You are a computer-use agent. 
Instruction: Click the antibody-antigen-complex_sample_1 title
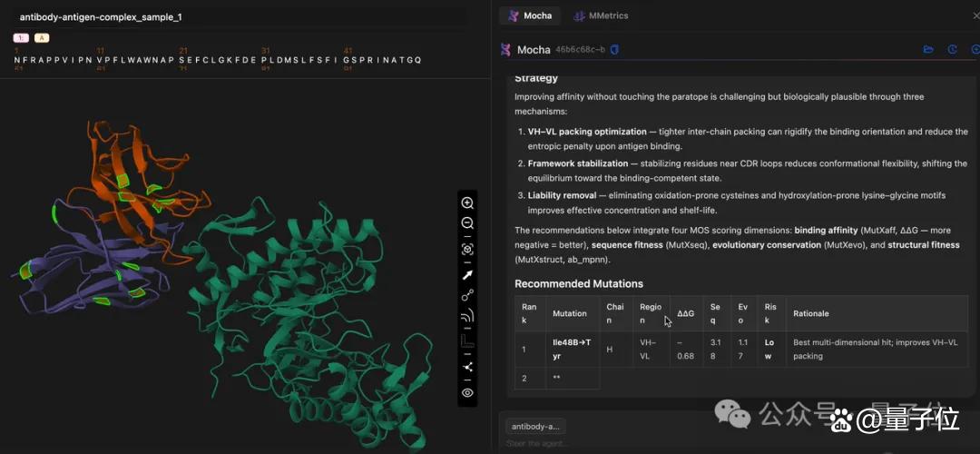click(x=101, y=17)
